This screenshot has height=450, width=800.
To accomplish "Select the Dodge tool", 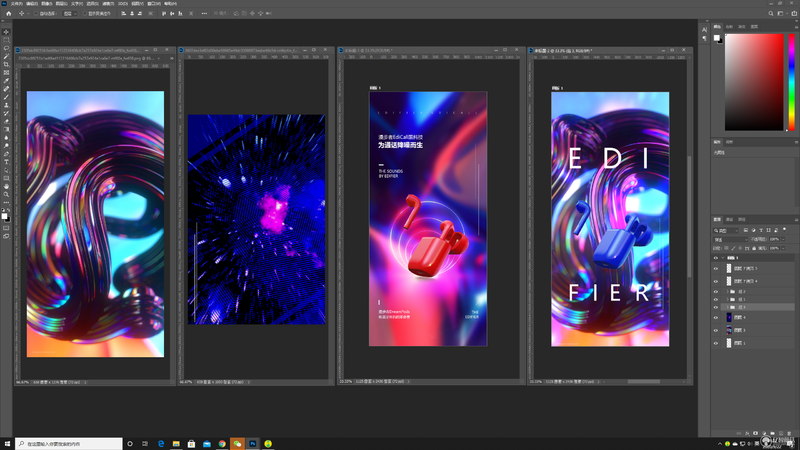I will pos(6,146).
